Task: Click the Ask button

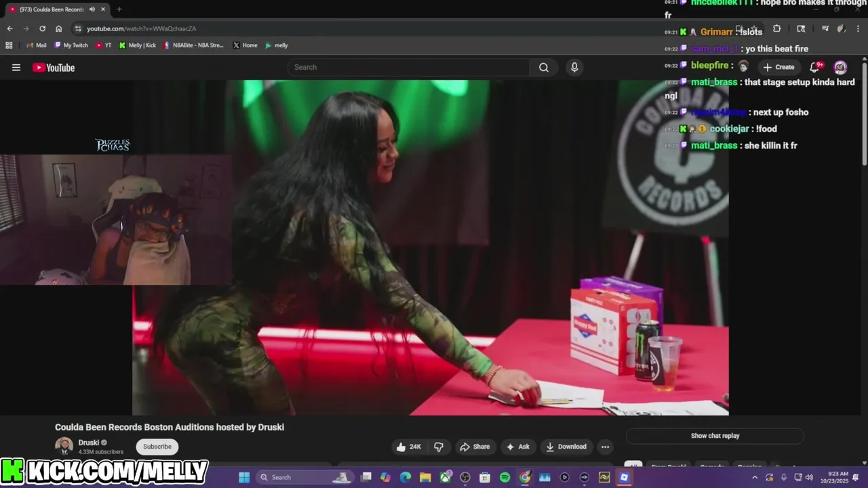Action: pos(517,447)
